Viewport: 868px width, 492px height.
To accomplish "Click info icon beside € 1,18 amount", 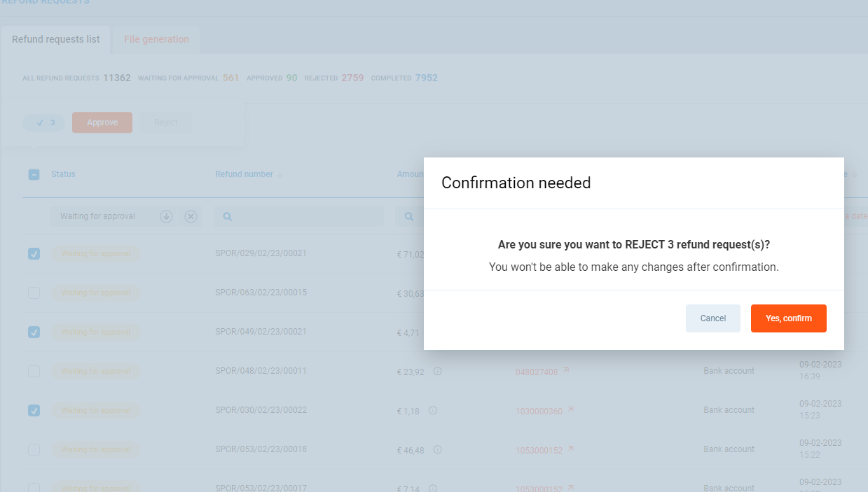I will point(433,411).
